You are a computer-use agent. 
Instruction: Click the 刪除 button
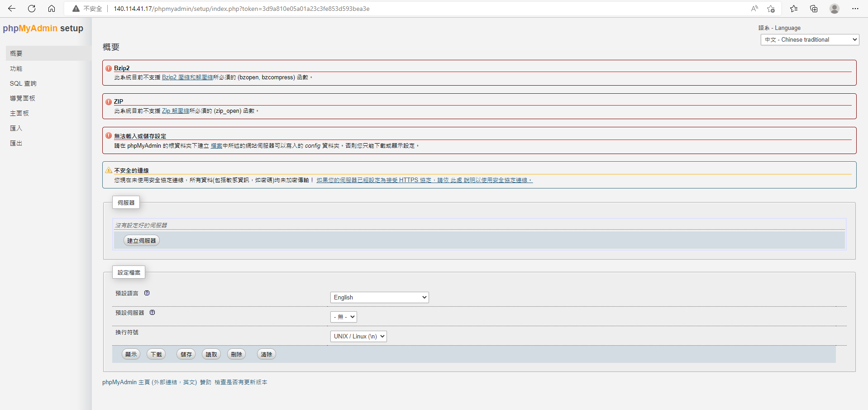point(237,354)
